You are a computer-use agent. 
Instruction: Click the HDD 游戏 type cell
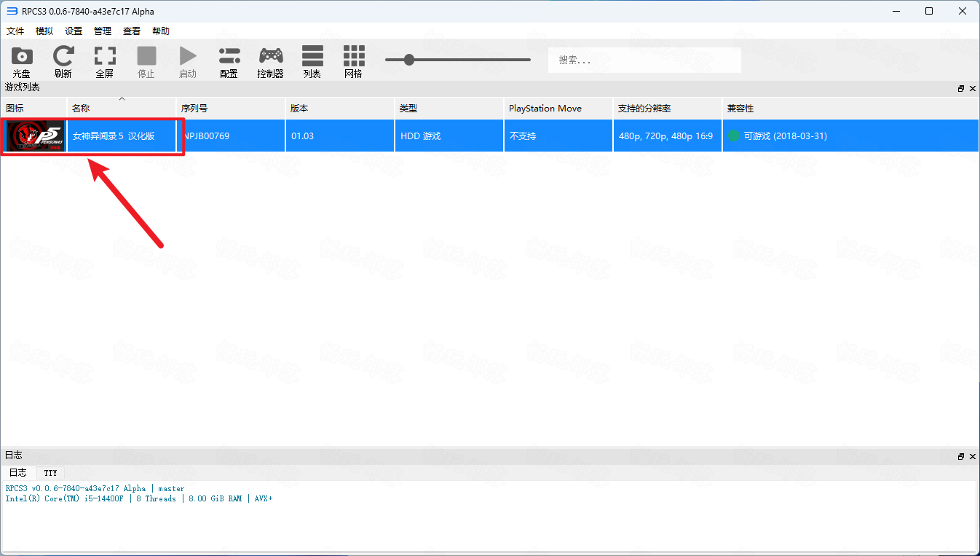click(x=449, y=136)
